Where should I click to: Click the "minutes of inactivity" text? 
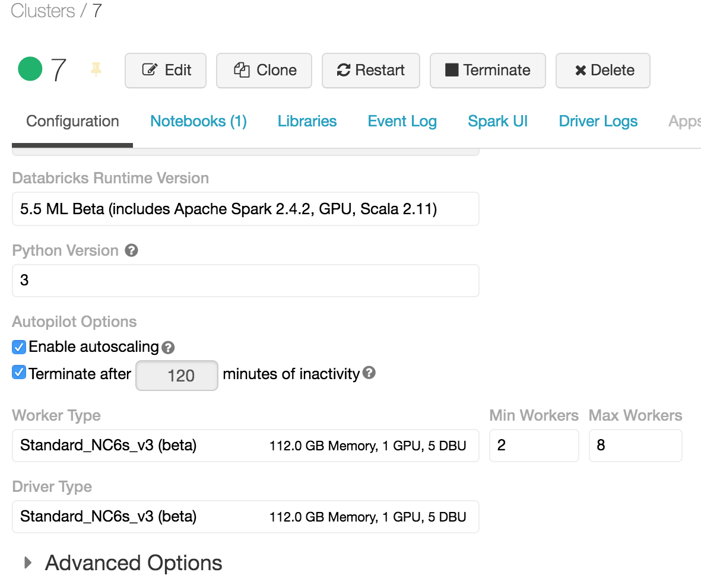(291, 374)
